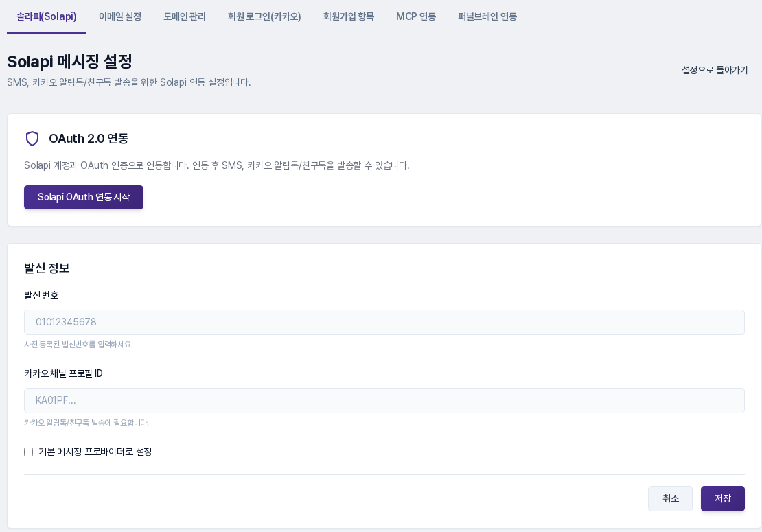The image size is (762, 532).
Task: Click the 취소 button
Action: point(670,498)
